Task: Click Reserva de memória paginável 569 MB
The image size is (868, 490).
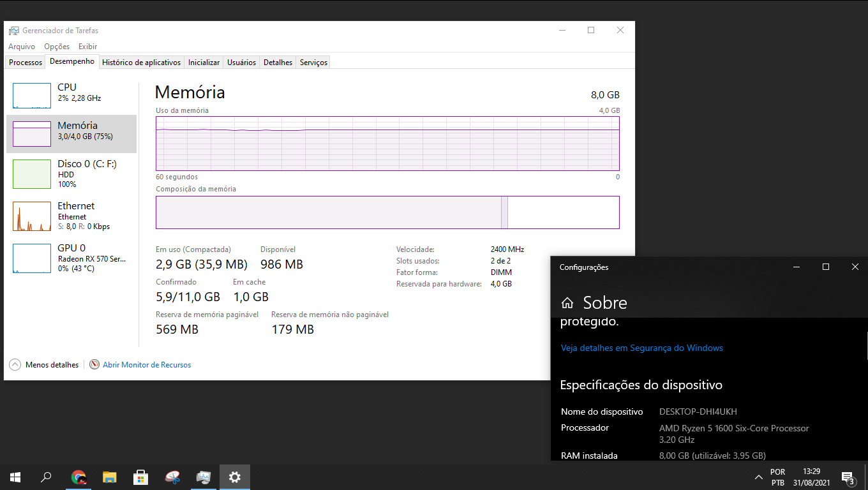Action: (x=177, y=330)
